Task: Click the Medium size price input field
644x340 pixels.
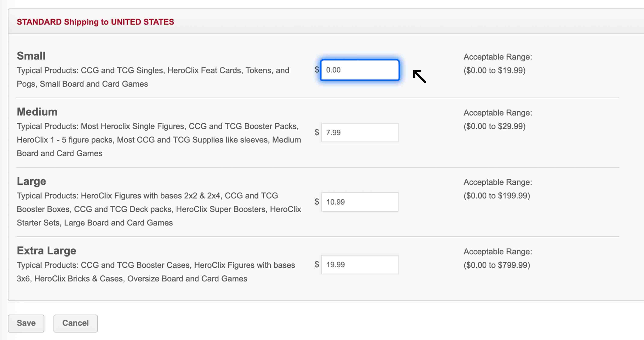Action: pyautogui.click(x=360, y=132)
